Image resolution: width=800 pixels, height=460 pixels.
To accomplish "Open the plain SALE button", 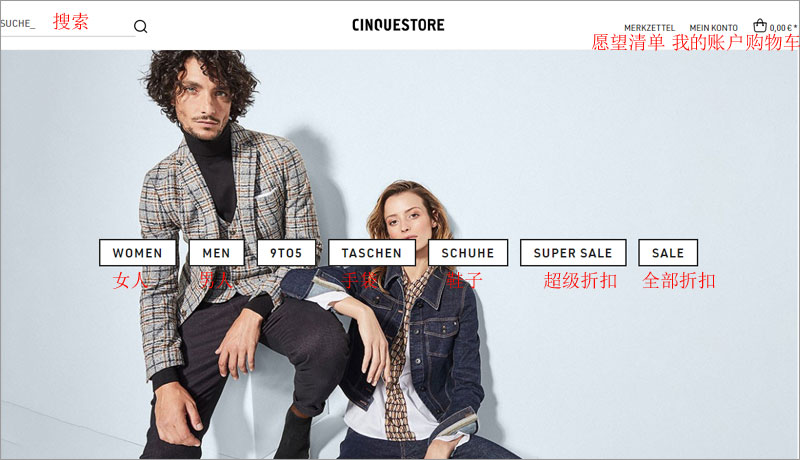I will 668,253.
